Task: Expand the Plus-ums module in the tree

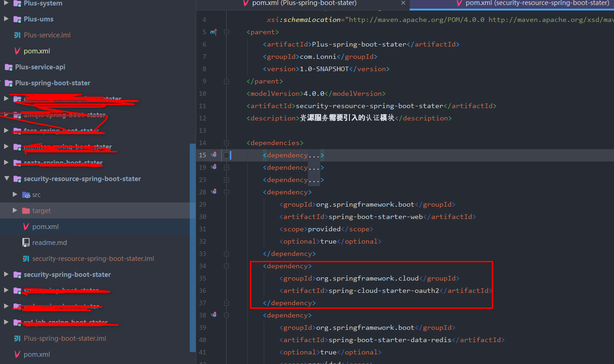Action: pos(6,19)
